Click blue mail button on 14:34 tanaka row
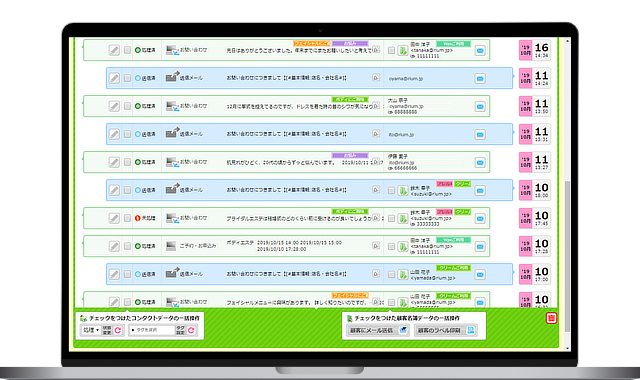The width and height of the screenshot is (640, 380). coord(480,51)
